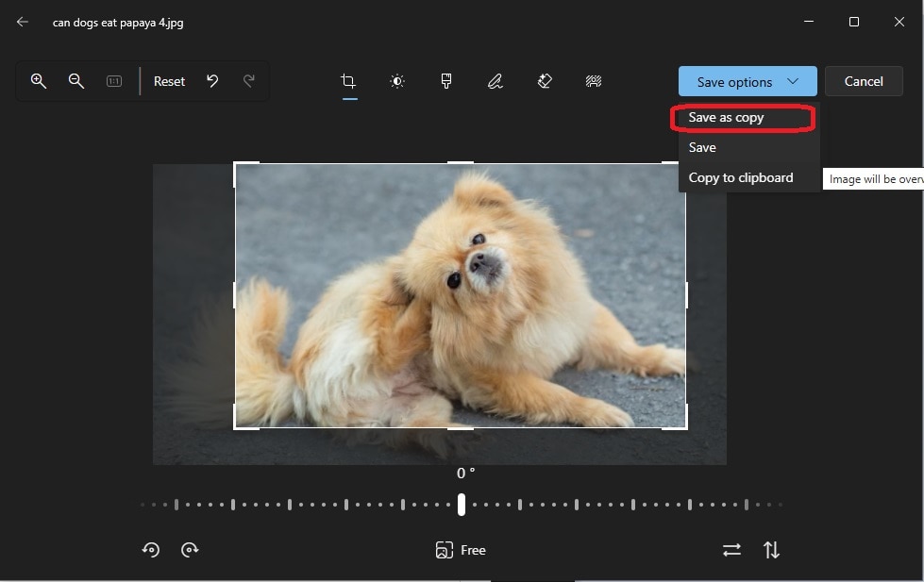Open the Free aspect ratio selector
Viewport: 924px width, 582px height.
pos(461,550)
